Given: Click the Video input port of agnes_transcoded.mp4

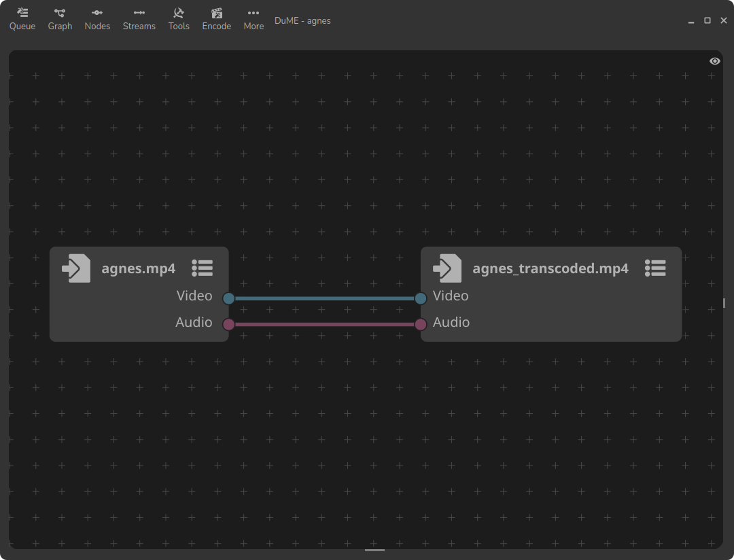Looking at the screenshot, I should [x=421, y=298].
